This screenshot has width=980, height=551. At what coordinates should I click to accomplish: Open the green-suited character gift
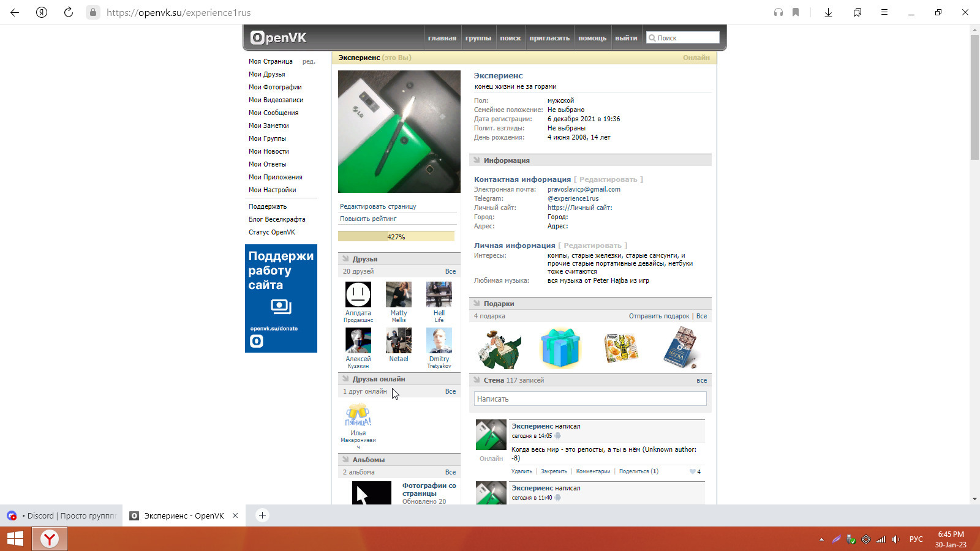pos(499,348)
